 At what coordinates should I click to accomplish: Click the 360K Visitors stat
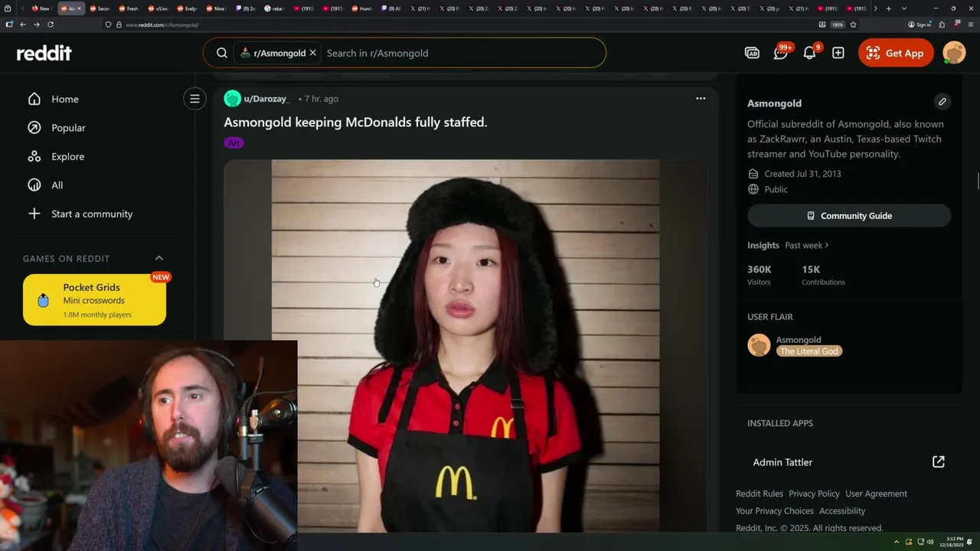(x=759, y=275)
